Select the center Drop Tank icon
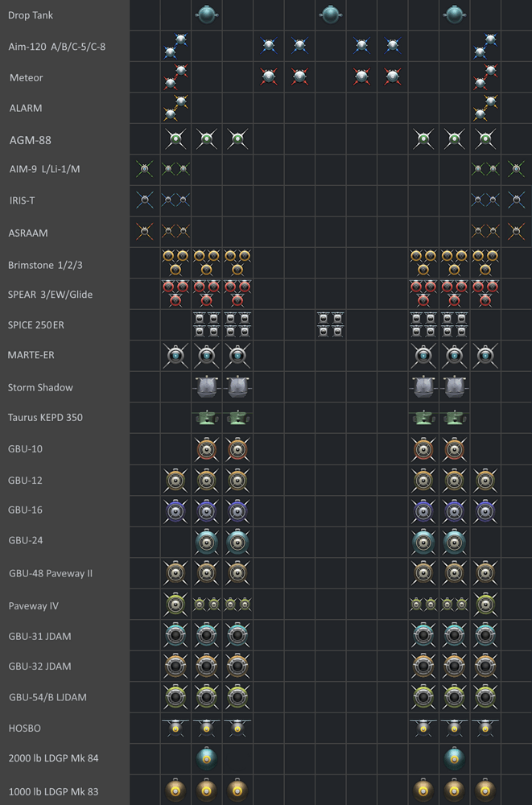This screenshot has height=805, width=532. 330,14
